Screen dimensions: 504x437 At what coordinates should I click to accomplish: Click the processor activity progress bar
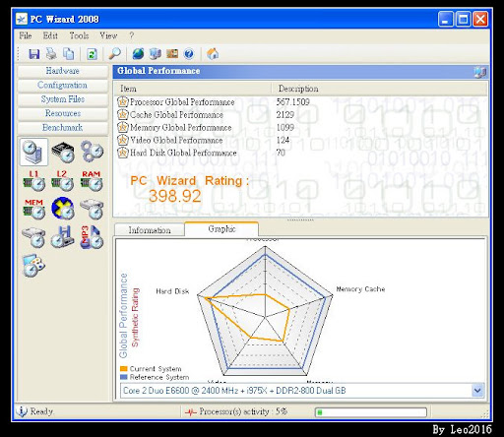(x=371, y=412)
